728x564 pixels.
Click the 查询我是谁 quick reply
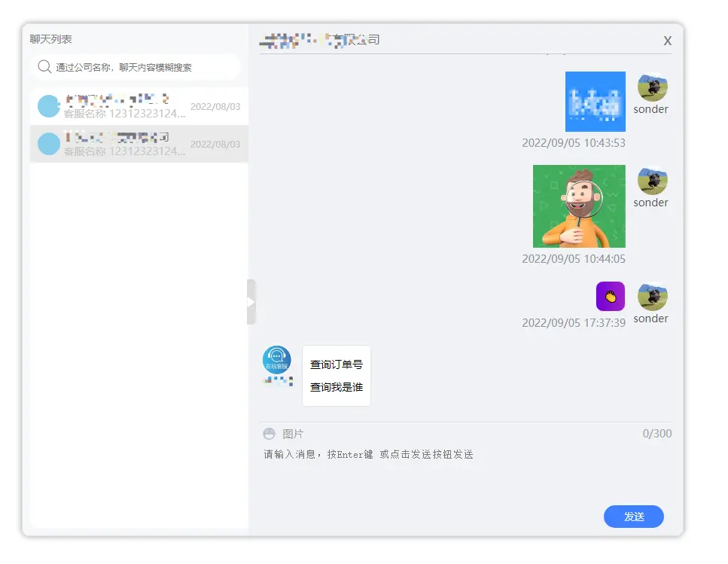[337, 387]
